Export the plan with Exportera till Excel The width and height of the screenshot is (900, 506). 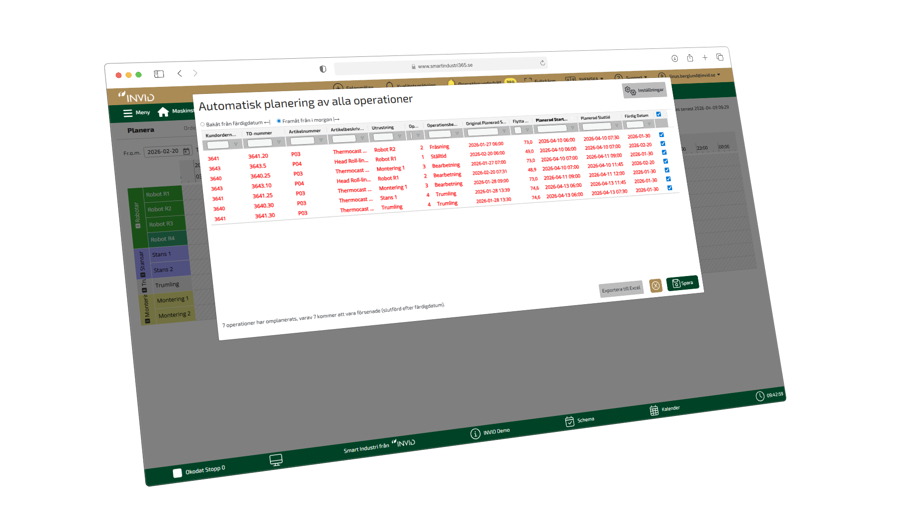[x=621, y=289]
